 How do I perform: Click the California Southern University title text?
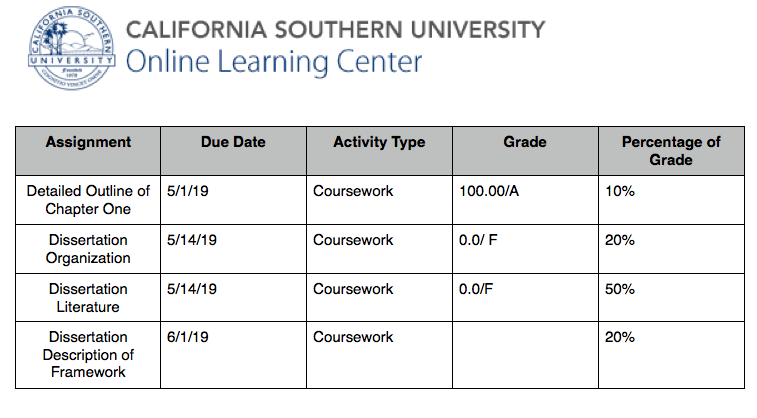(x=335, y=29)
